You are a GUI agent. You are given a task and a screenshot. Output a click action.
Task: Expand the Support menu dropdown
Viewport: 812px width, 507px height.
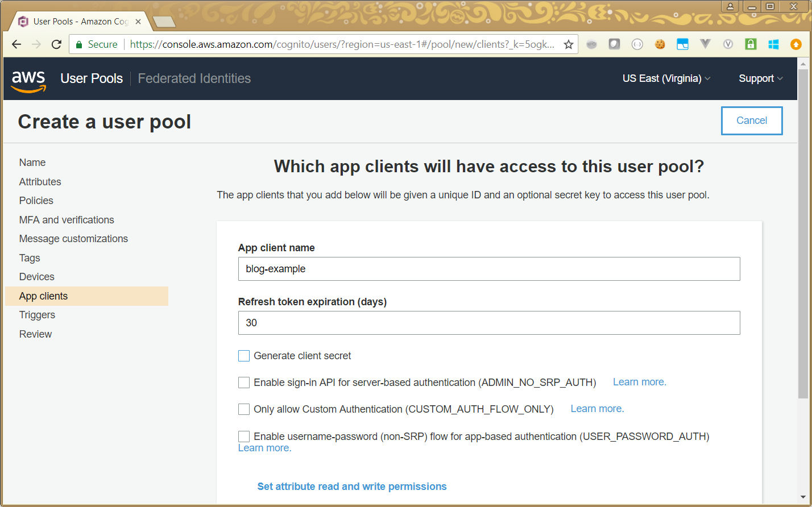[x=760, y=78]
